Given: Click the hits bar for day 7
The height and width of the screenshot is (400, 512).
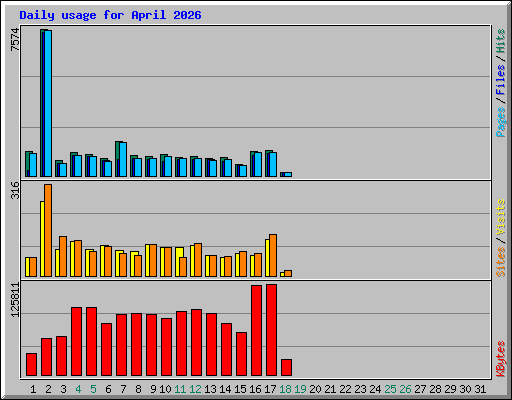Looking at the screenshot, I should pos(117,159).
